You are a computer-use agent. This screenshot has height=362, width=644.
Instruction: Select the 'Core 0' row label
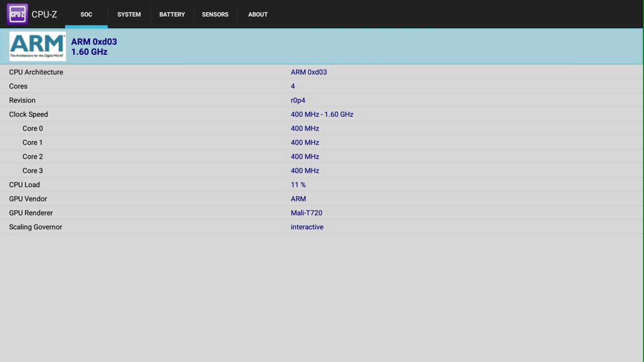[x=33, y=128]
